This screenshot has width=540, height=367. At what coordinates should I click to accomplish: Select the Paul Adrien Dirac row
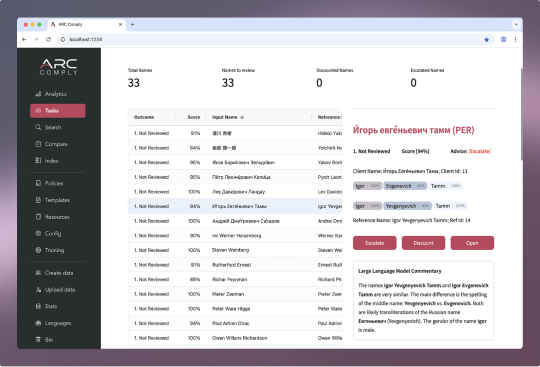pyautogui.click(x=235, y=323)
